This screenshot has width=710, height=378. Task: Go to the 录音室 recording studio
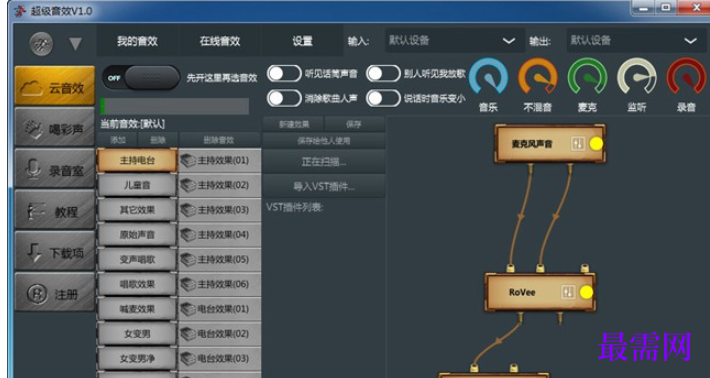[x=55, y=169]
